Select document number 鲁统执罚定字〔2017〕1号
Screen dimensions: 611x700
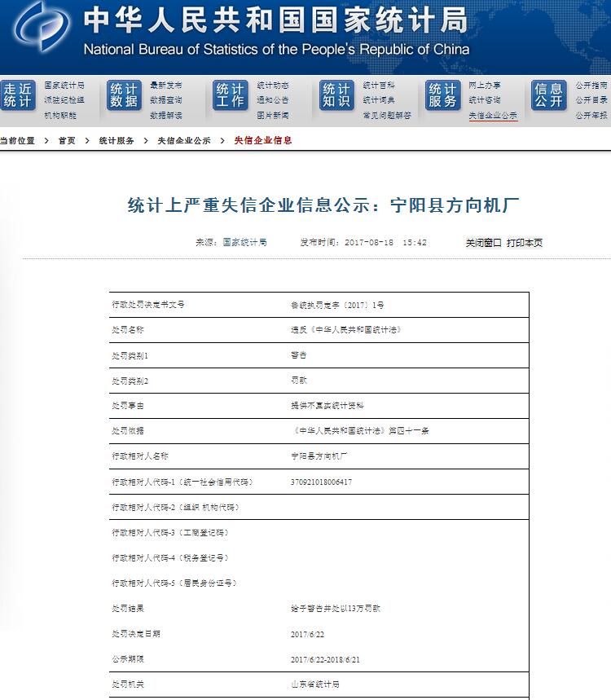337,306
